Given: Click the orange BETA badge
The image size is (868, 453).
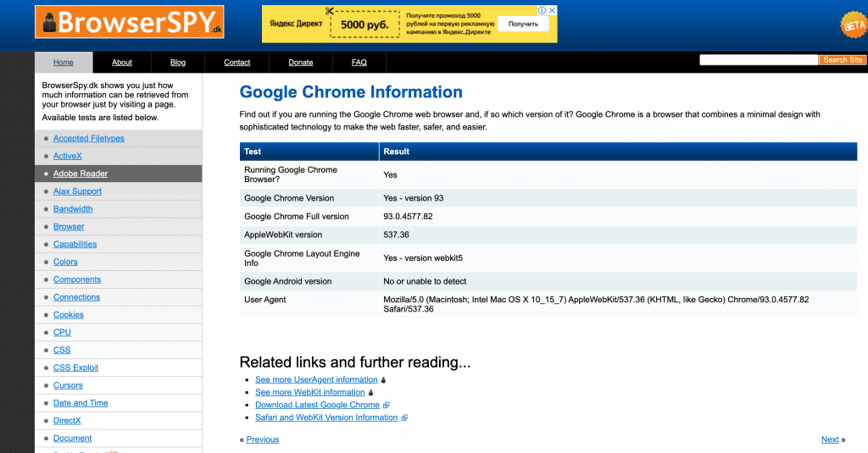Looking at the screenshot, I should tap(853, 25).
